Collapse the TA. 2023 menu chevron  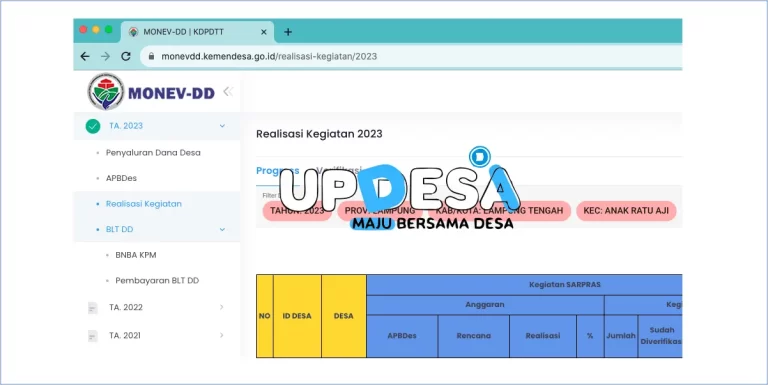[222, 126]
